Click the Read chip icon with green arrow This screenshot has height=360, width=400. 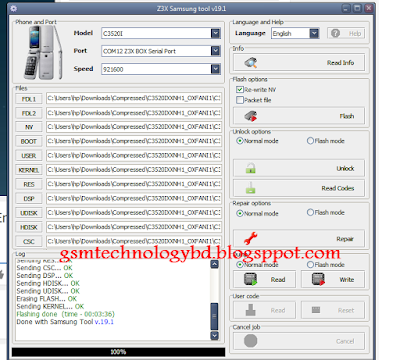[x=251, y=279]
